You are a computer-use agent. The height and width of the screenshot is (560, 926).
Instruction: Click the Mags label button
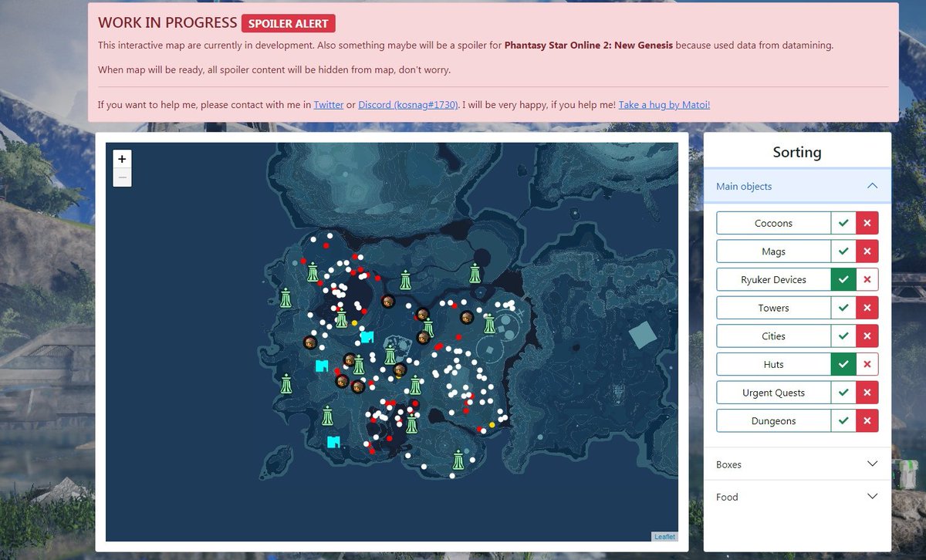click(x=773, y=251)
